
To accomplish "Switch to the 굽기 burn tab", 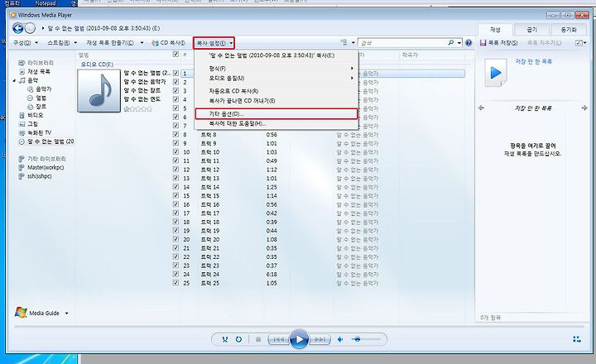I will pos(531,30).
